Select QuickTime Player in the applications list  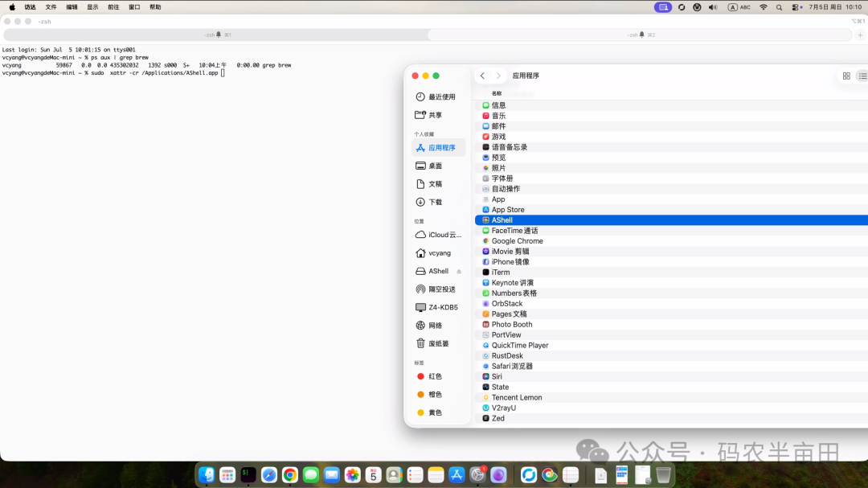point(671,345)
